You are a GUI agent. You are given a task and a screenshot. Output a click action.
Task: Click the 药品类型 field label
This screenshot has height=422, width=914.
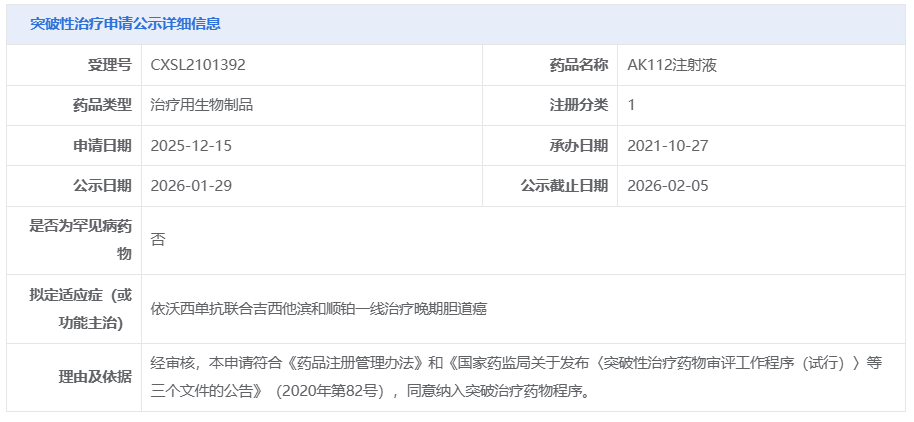102,105
